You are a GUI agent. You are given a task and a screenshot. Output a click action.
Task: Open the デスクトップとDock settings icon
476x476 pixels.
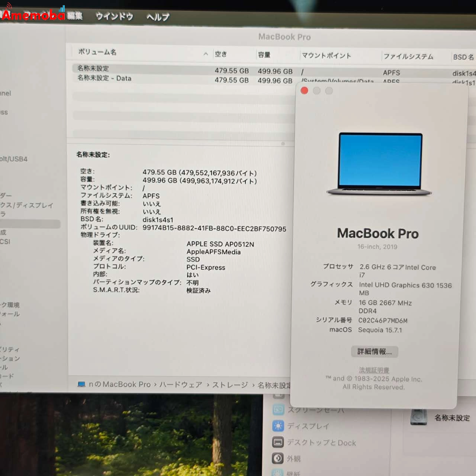[x=278, y=443]
